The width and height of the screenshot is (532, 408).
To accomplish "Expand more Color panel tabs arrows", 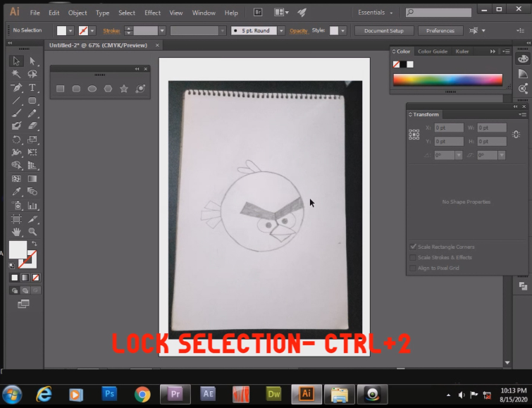I will 493,51.
